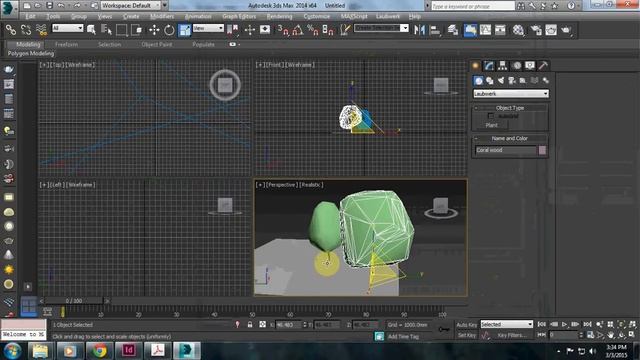Open the Material Editor icon
The height and width of the screenshot is (360, 640).
[518, 30]
